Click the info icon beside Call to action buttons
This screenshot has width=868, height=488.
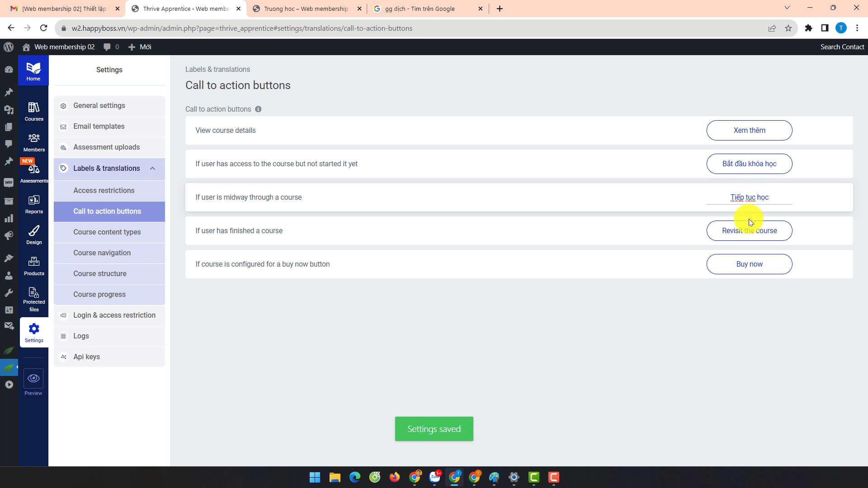point(258,109)
